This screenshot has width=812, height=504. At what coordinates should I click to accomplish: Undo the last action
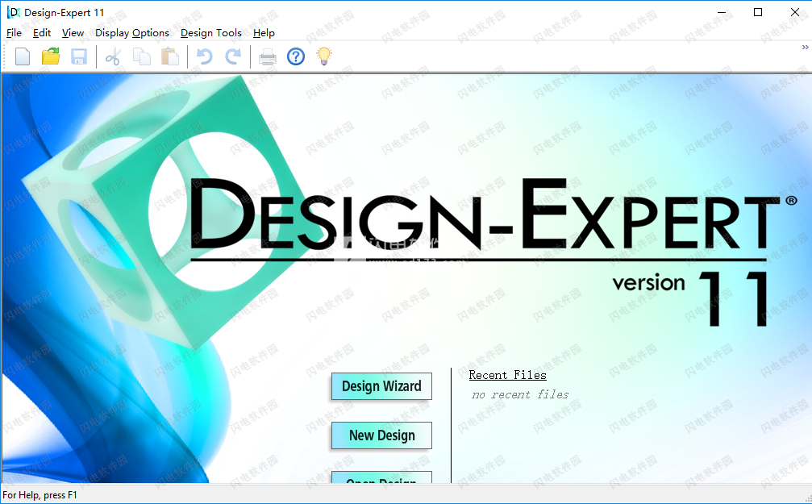point(204,56)
